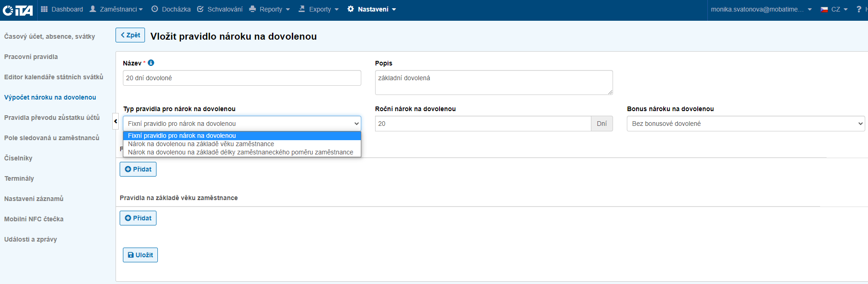Select option Nárok na základě věku zaměstnance
Image resolution: width=868 pixels, height=284 pixels.
tap(201, 144)
